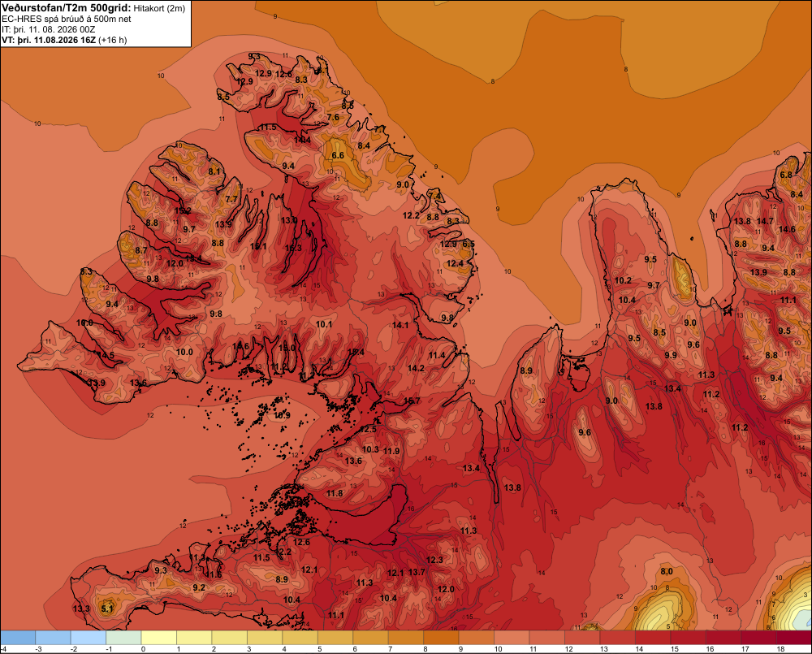
Task: Click the 7.7 temperature value
Action: click(x=231, y=199)
